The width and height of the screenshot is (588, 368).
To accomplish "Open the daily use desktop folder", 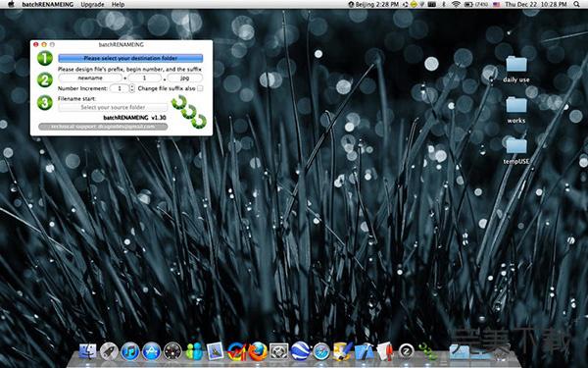I will tap(516, 69).
